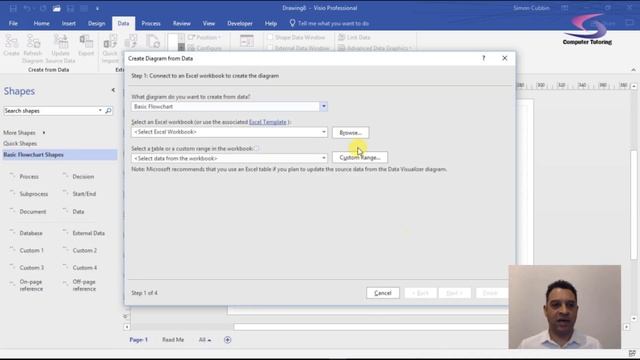Click the Tell me what you want to do box
The width and height of the screenshot is (640, 360).
(329, 23)
